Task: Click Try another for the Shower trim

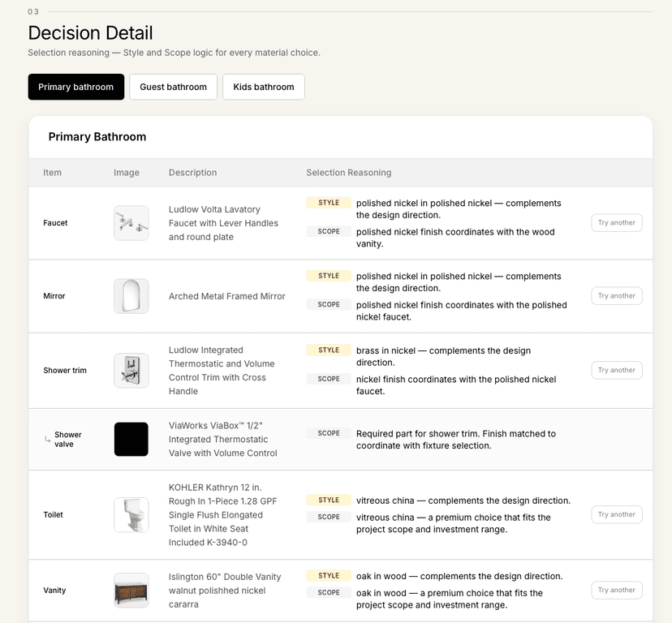Action: (x=616, y=370)
